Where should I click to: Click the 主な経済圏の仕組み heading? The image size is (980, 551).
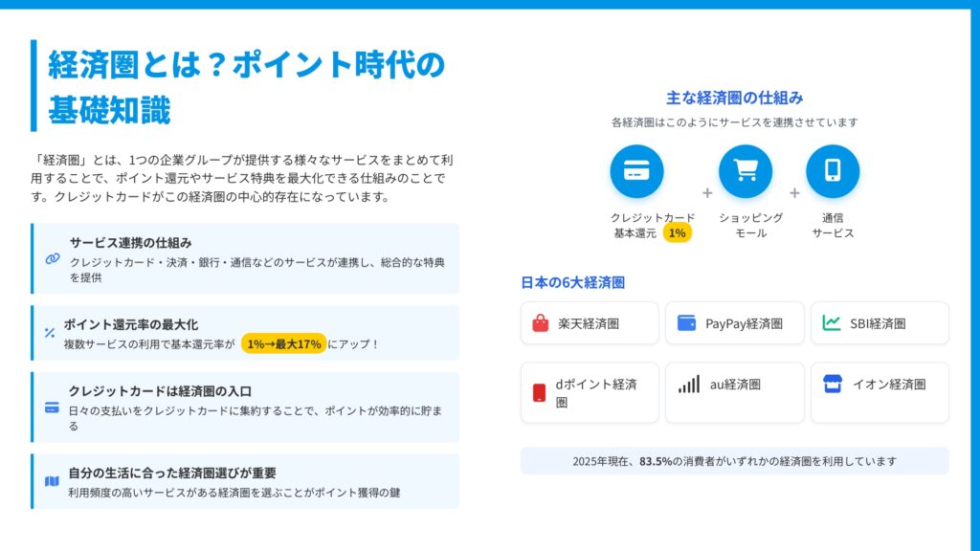point(734,98)
